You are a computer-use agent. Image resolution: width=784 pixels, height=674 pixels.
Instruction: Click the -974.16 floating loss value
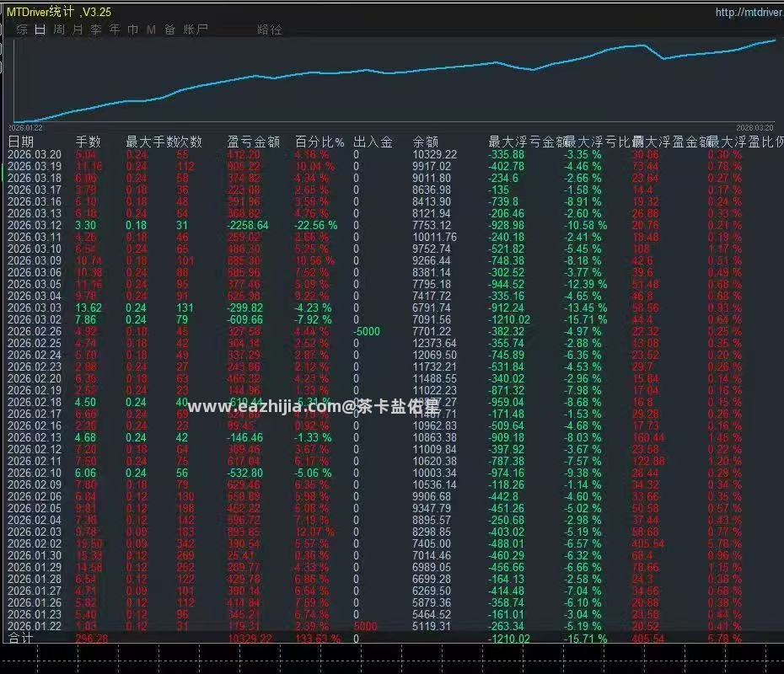click(x=506, y=473)
